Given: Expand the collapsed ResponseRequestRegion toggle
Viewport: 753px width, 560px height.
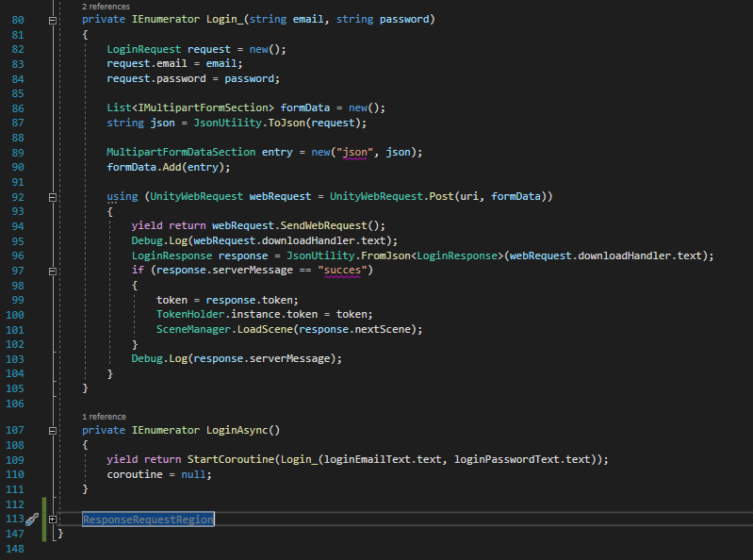Looking at the screenshot, I should (x=52, y=519).
